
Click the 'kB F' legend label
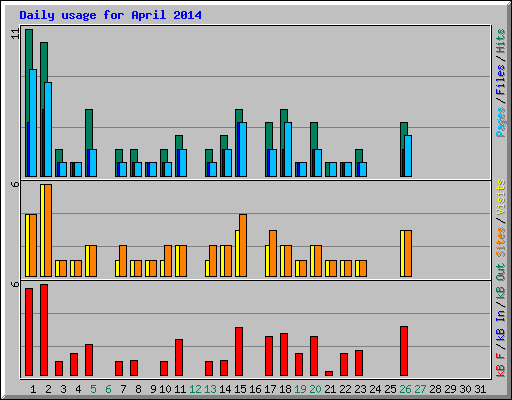tap(500, 365)
